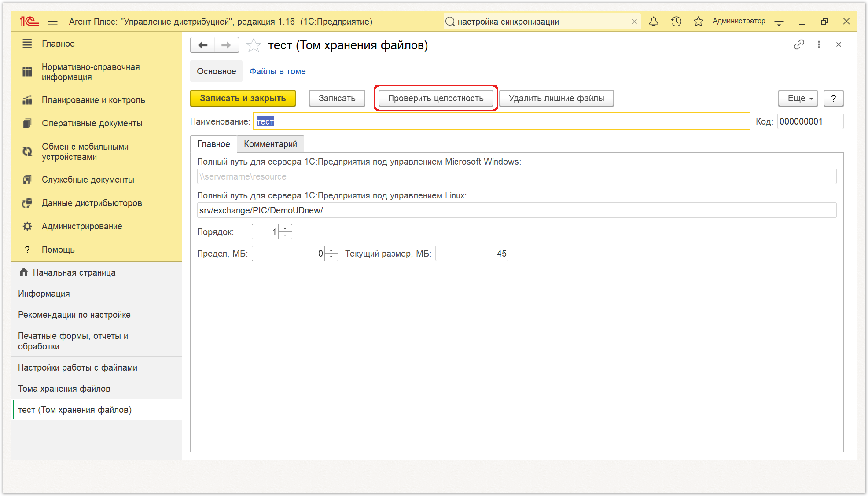Click the Linux server path field

click(517, 210)
